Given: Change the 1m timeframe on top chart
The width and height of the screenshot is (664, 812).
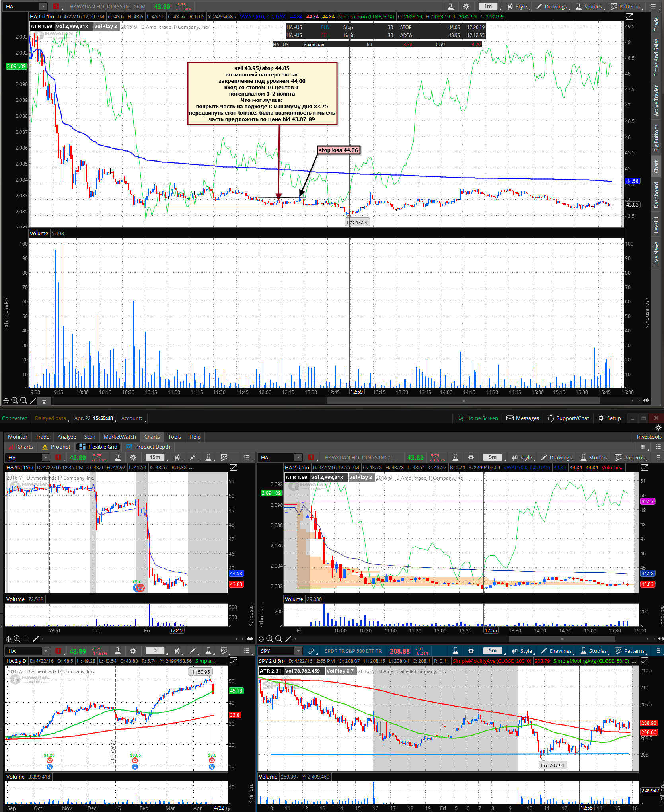Looking at the screenshot, I should [488, 6].
